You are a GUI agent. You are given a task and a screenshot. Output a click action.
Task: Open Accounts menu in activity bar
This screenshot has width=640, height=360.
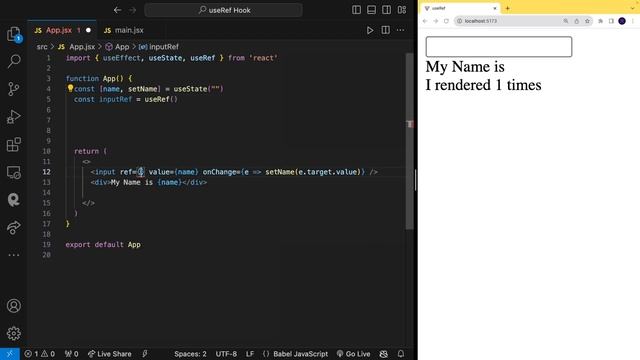tap(14, 305)
